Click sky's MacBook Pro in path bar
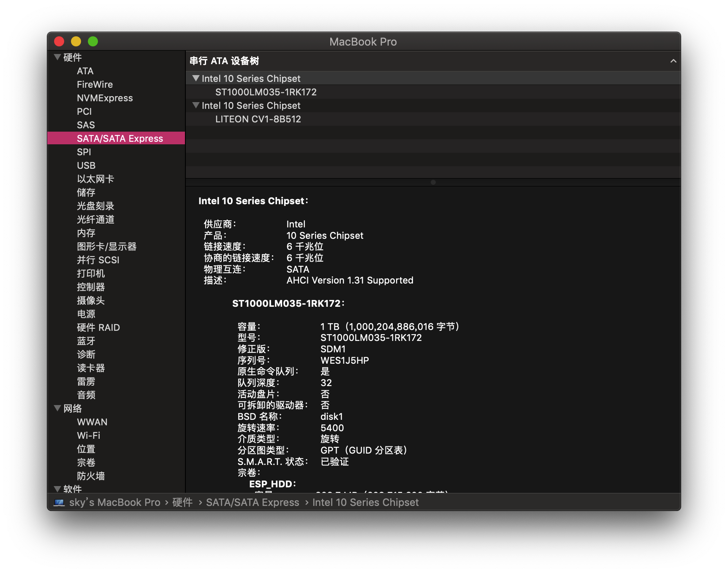The height and width of the screenshot is (573, 728). pos(115,502)
